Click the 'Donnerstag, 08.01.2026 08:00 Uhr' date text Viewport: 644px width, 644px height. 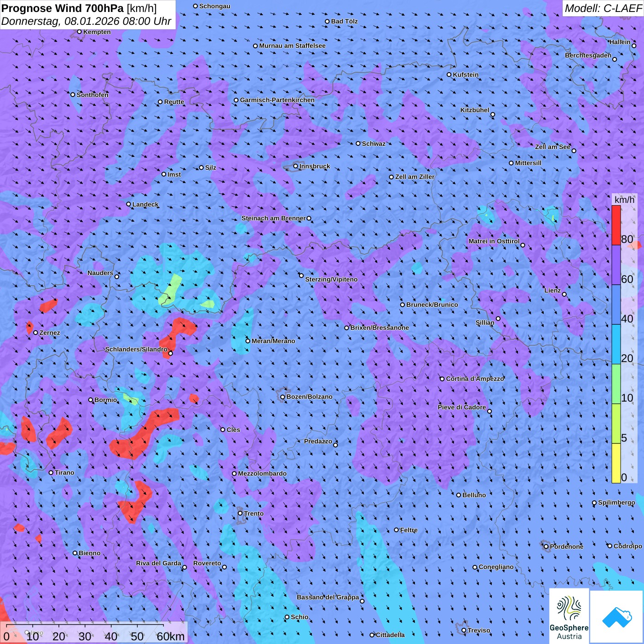86,21
